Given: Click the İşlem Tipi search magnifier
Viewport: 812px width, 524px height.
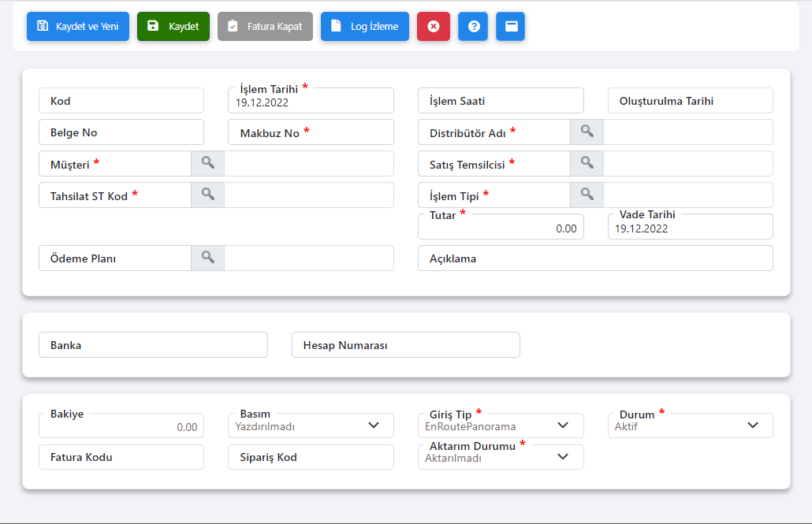Looking at the screenshot, I should [x=587, y=195].
